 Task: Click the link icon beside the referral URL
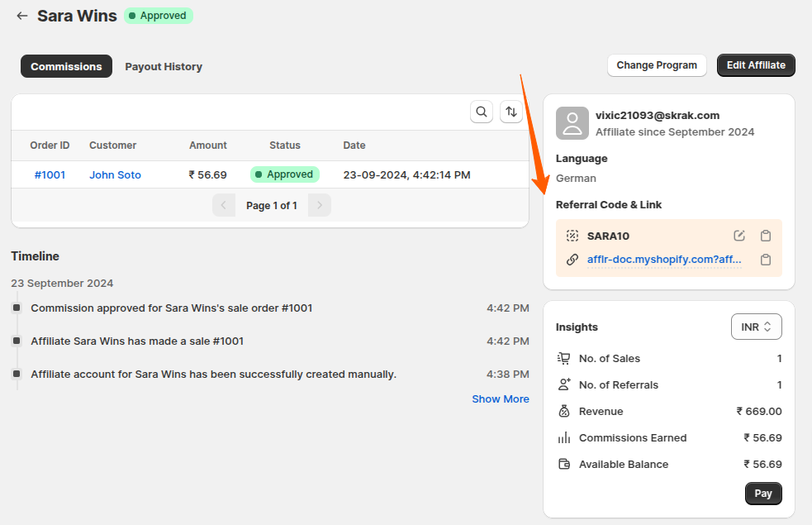(572, 259)
